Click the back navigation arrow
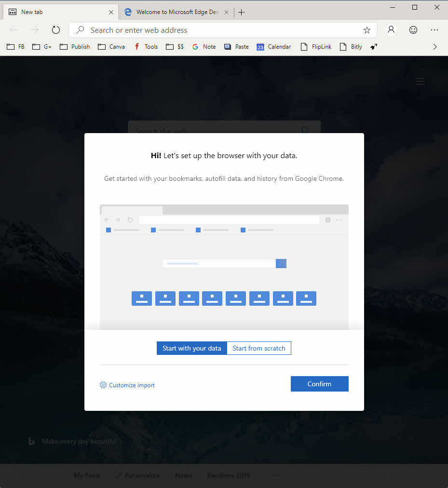Image resolution: width=448 pixels, height=488 pixels. click(x=14, y=30)
